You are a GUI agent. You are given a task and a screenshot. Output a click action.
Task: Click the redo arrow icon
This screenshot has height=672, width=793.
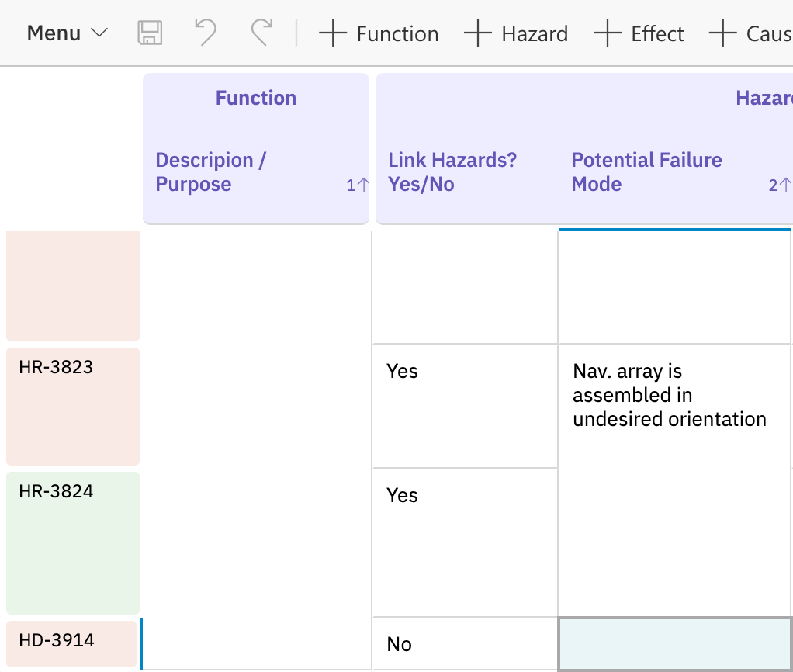(x=261, y=33)
